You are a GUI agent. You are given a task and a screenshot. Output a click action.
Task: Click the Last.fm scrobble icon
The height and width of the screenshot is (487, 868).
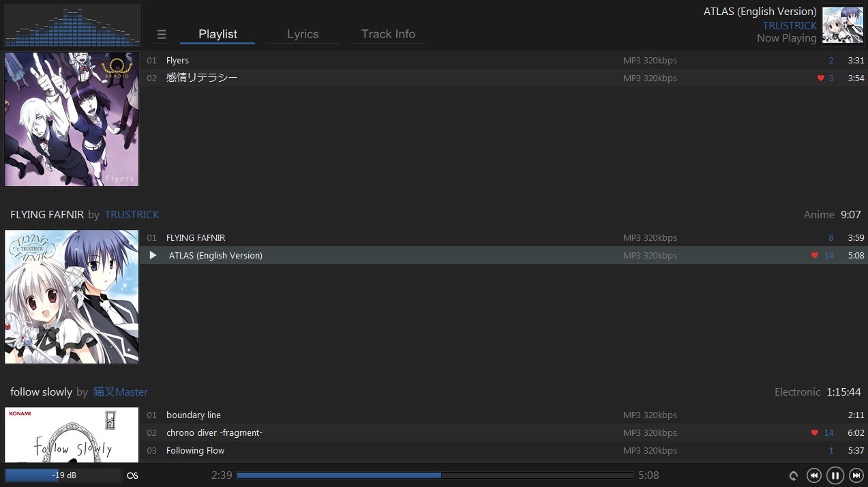pyautogui.click(x=132, y=475)
